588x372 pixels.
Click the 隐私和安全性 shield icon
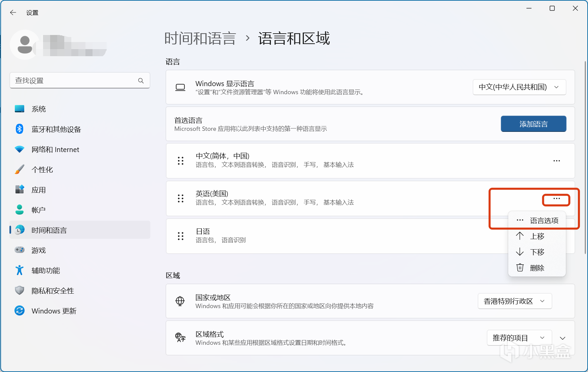20,290
